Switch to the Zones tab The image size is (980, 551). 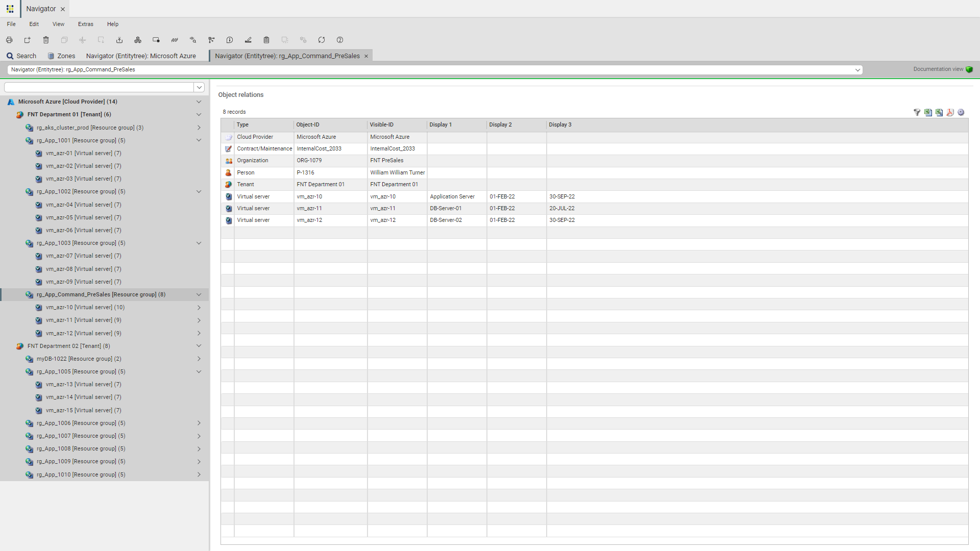point(61,56)
